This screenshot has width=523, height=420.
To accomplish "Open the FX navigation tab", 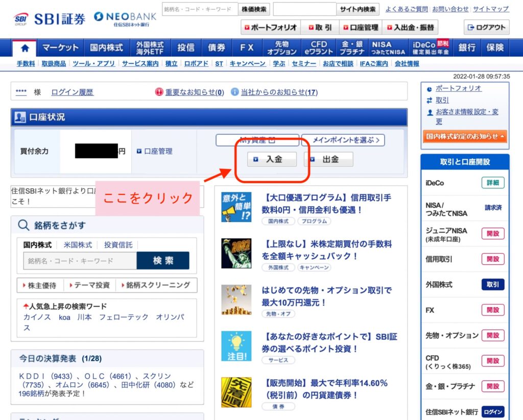I will [x=247, y=47].
